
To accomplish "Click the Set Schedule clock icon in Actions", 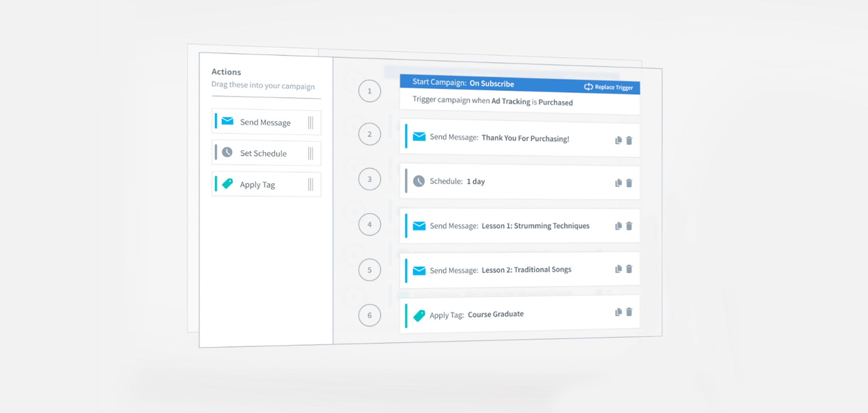I will point(227,152).
